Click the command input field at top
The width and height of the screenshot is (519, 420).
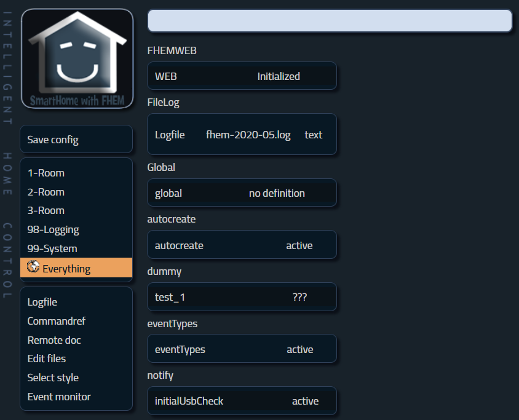[x=330, y=21]
